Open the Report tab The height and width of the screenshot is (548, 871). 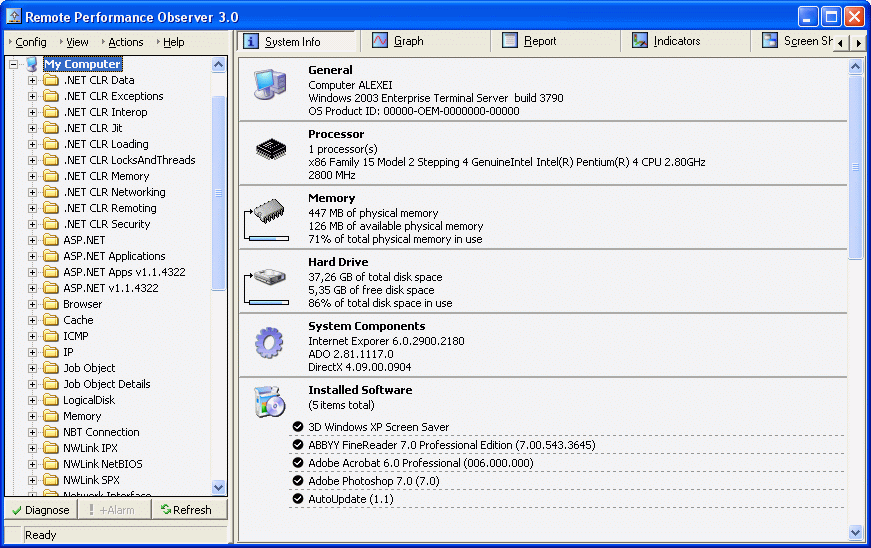555,41
